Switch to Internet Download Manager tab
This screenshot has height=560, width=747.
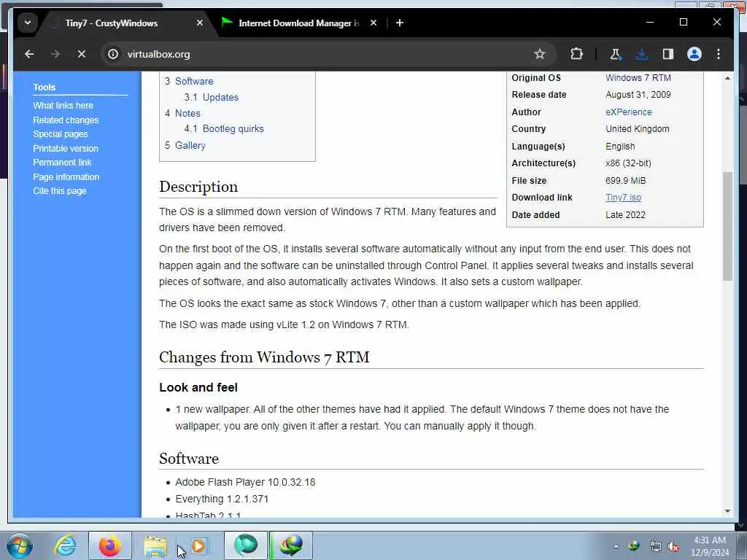pyautogui.click(x=298, y=23)
